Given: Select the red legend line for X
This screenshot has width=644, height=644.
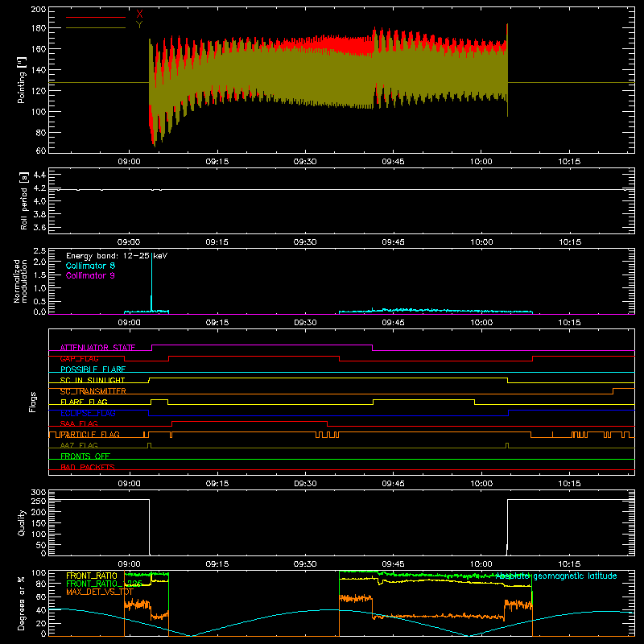Looking at the screenshot, I should tap(96, 17).
